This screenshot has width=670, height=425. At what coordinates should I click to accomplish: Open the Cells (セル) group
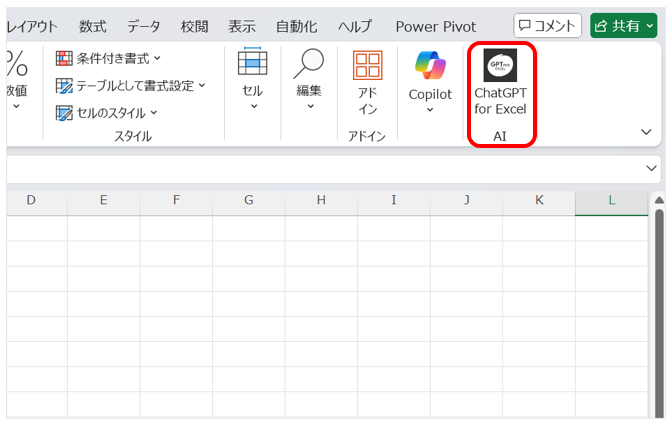253,78
